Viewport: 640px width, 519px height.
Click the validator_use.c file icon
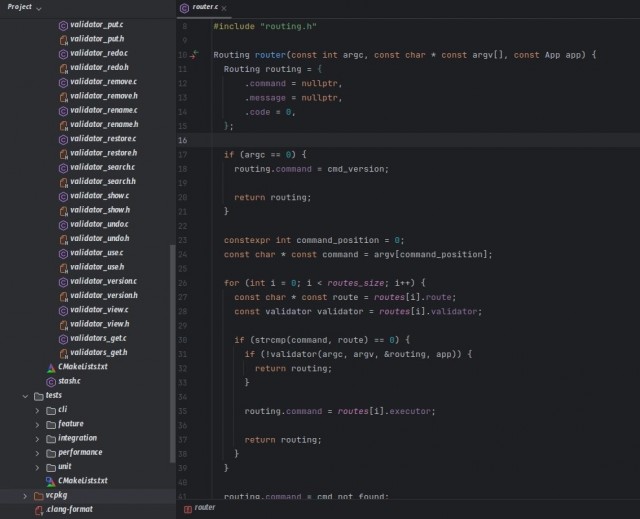click(x=63, y=254)
